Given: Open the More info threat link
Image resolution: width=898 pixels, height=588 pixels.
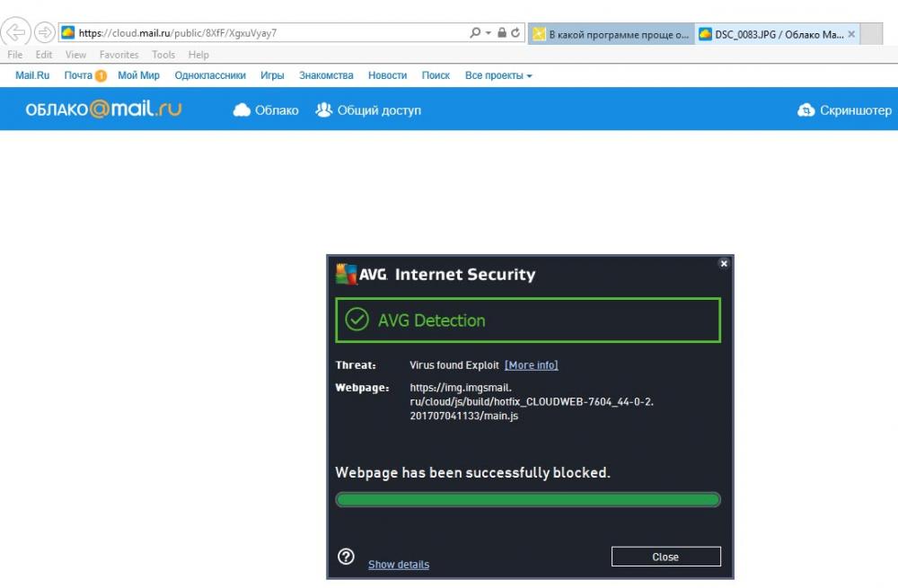Looking at the screenshot, I should 532,364.
